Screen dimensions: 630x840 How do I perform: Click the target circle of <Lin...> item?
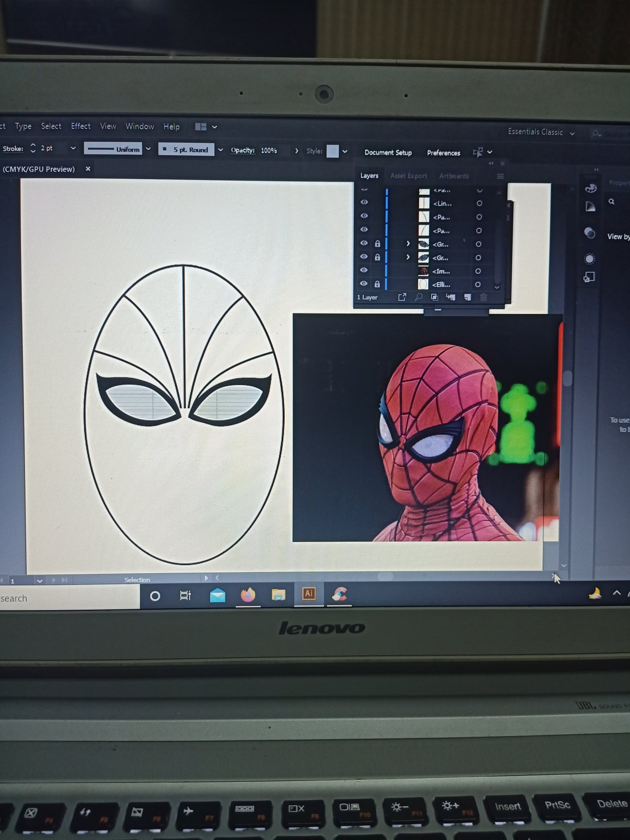[x=479, y=203]
